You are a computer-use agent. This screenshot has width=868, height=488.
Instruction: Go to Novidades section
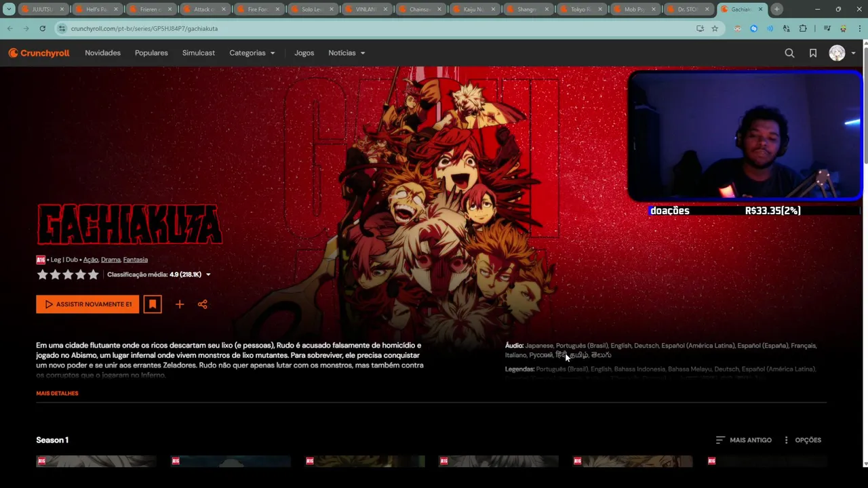coord(102,53)
